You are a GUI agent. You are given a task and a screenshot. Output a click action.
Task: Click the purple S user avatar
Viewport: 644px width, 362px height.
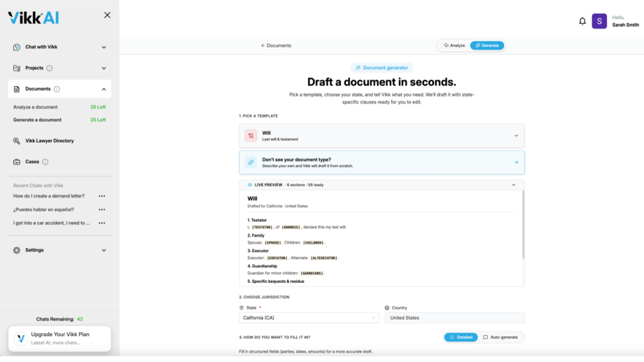tap(599, 21)
